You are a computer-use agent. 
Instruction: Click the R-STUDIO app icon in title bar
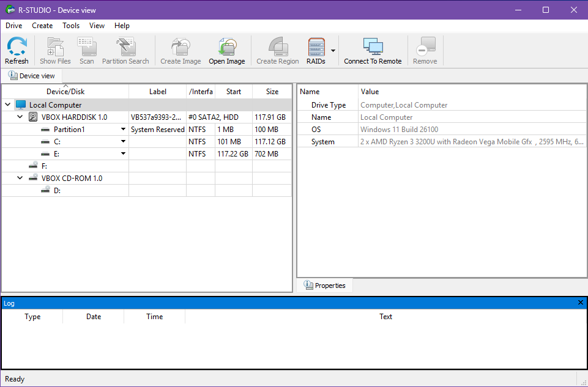10,10
